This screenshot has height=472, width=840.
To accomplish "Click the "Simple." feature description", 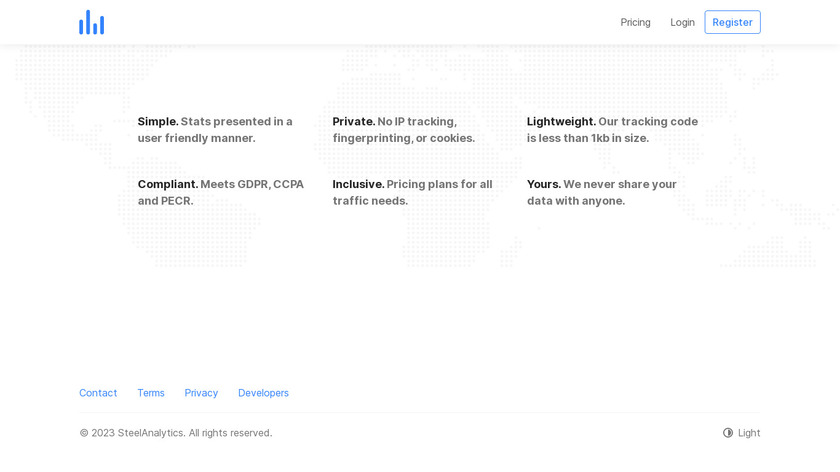I will coord(215,130).
